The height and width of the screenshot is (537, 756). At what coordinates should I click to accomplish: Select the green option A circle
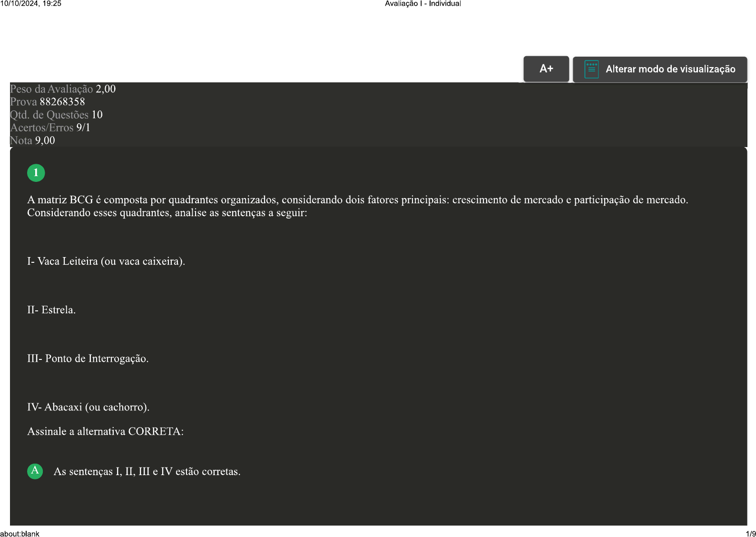(x=35, y=471)
